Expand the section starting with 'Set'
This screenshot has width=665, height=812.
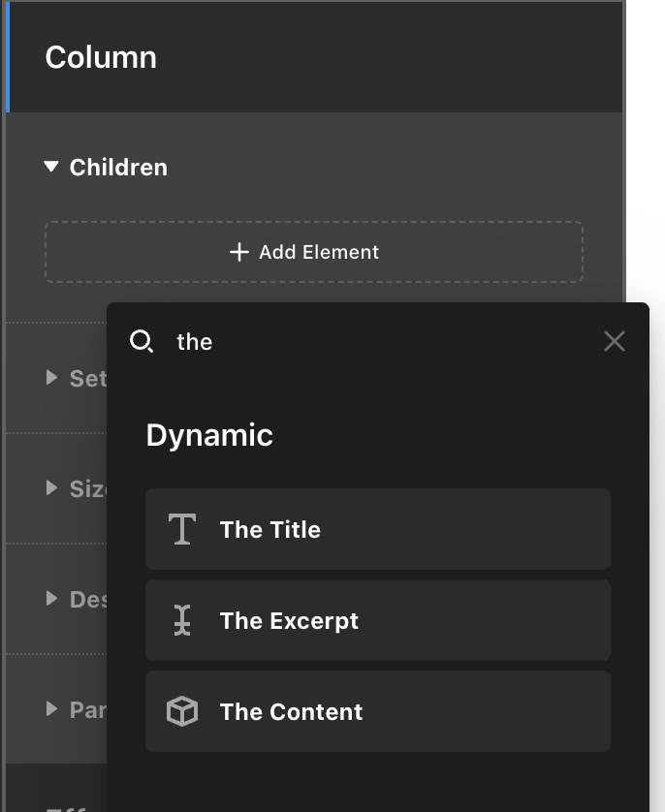52,378
